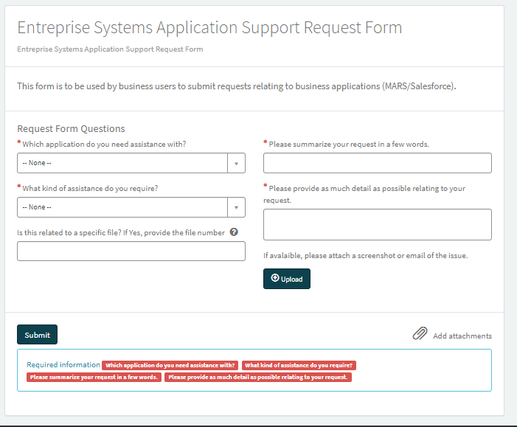Focus the request summary text field
The height and width of the screenshot is (427, 517).
(x=377, y=163)
